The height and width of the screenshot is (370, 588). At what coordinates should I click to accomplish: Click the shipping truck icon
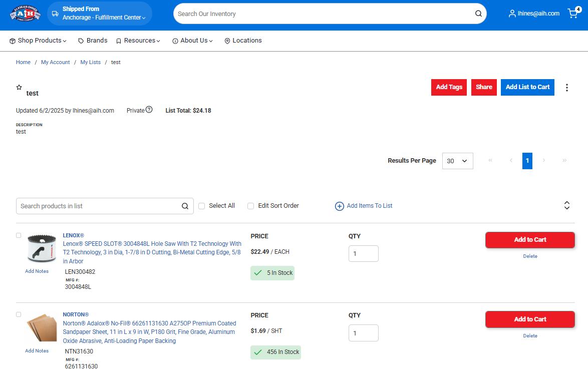55,14
